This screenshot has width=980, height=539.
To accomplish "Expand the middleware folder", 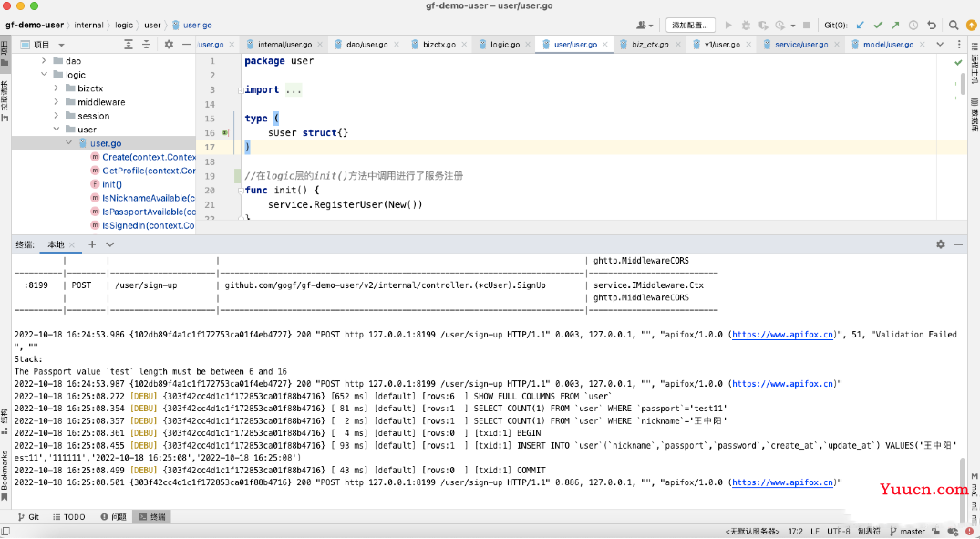I will click(57, 102).
